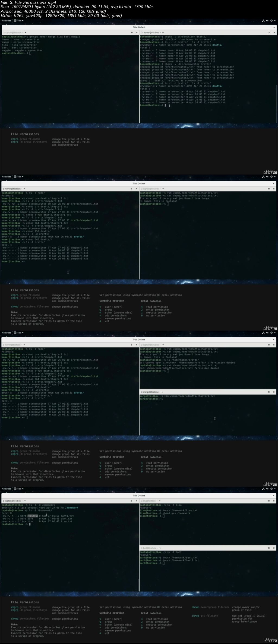Open the Tilix app menu in the 00:01:56 frame
Viewport: 278px width, 644px height.
click(x=19, y=21)
